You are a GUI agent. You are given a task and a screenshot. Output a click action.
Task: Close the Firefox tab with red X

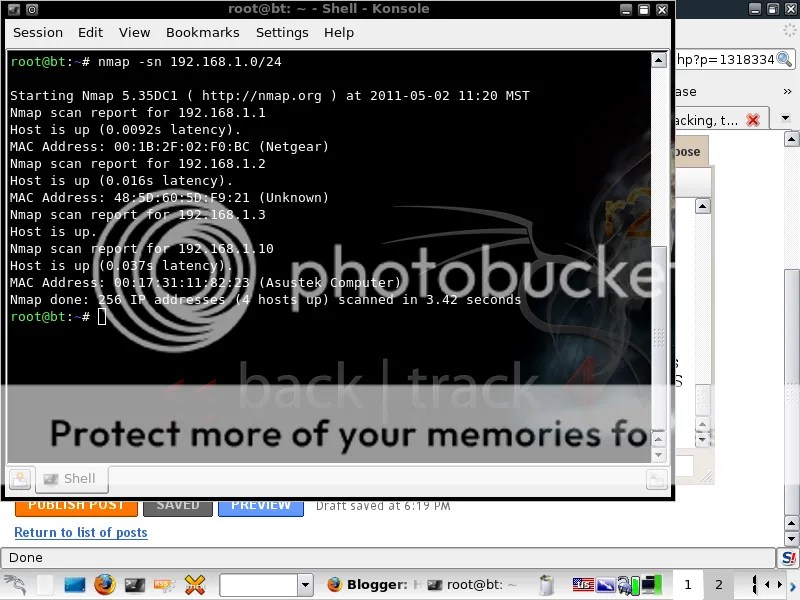tap(753, 120)
